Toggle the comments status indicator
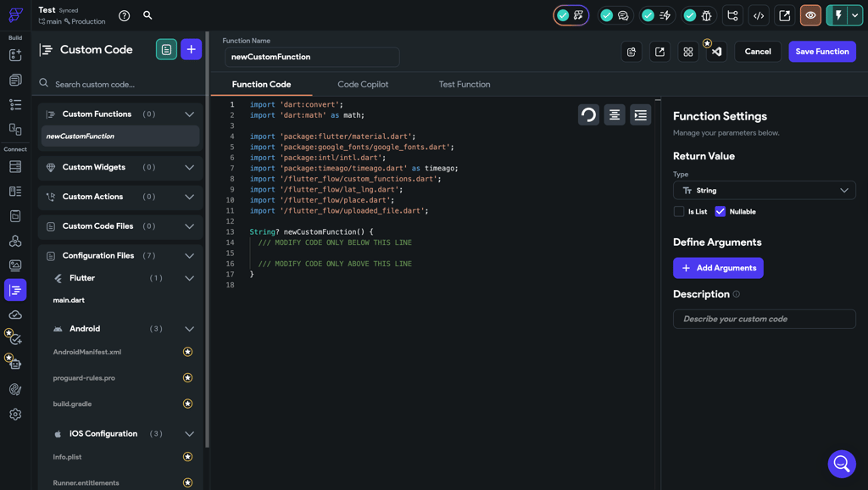868x490 pixels. (x=615, y=15)
